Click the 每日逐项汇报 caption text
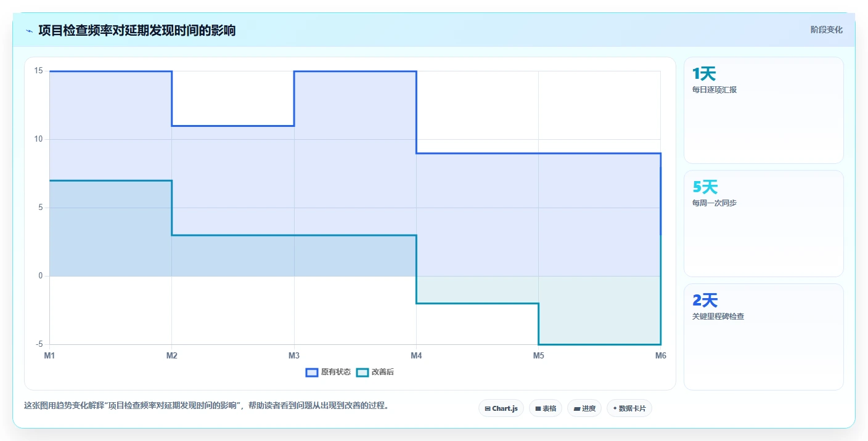The image size is (868, 441). [x=714, y=89]
